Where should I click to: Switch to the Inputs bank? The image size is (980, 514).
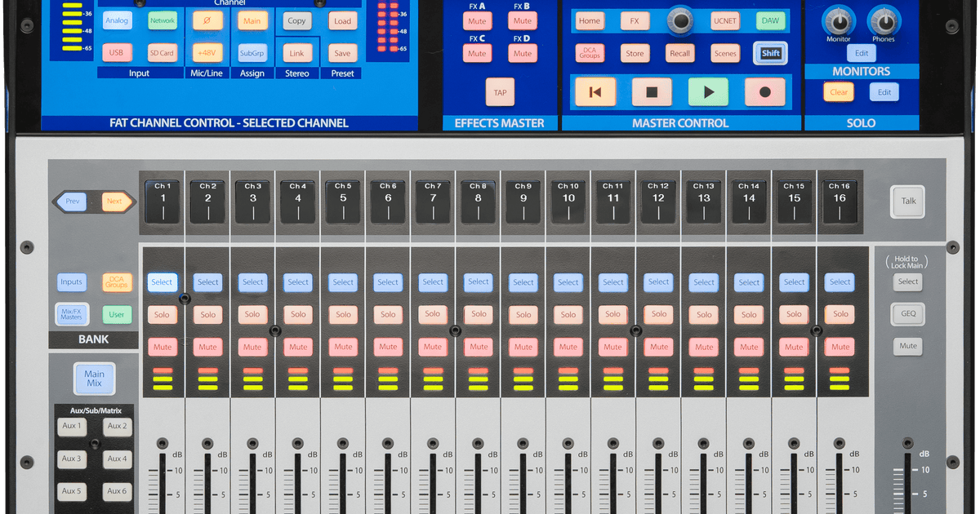pyautogui.click(x=71, y=281)
